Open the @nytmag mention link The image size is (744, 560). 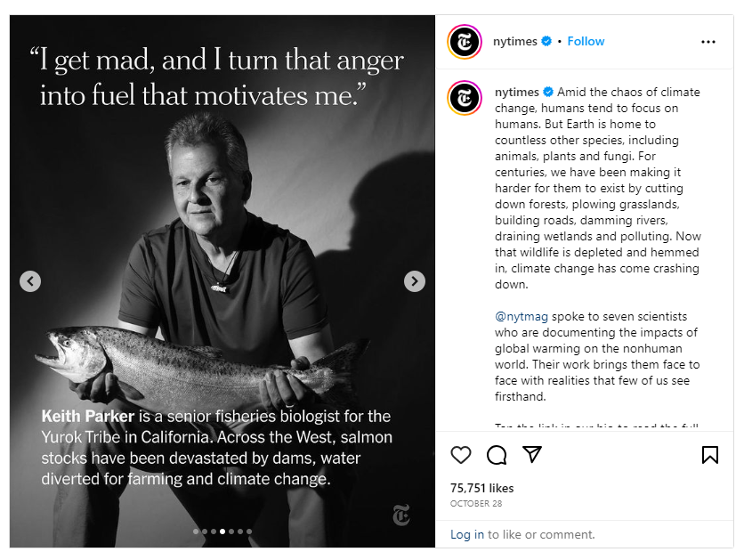[x=522, y=316]
